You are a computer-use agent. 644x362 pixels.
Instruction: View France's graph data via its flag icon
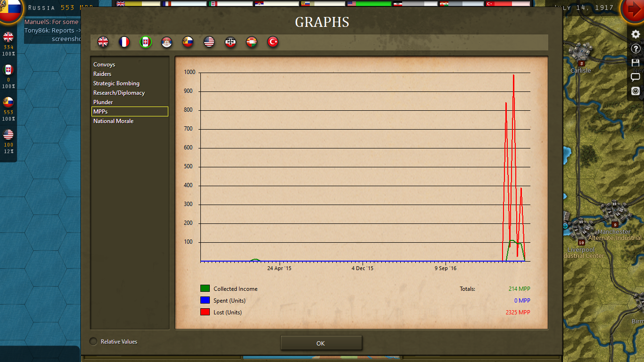point(124,41)
